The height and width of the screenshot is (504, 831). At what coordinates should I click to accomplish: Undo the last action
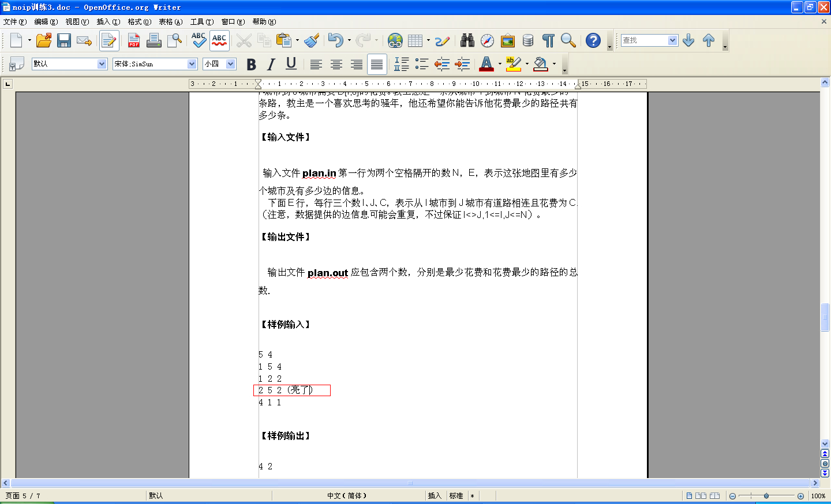tap(335, 40)
